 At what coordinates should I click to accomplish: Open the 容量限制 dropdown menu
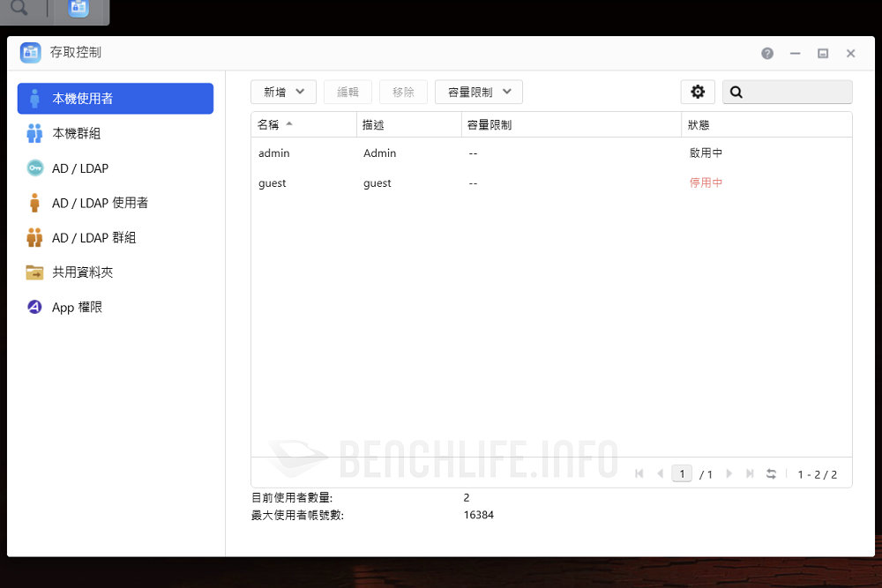tap(479, 92)
